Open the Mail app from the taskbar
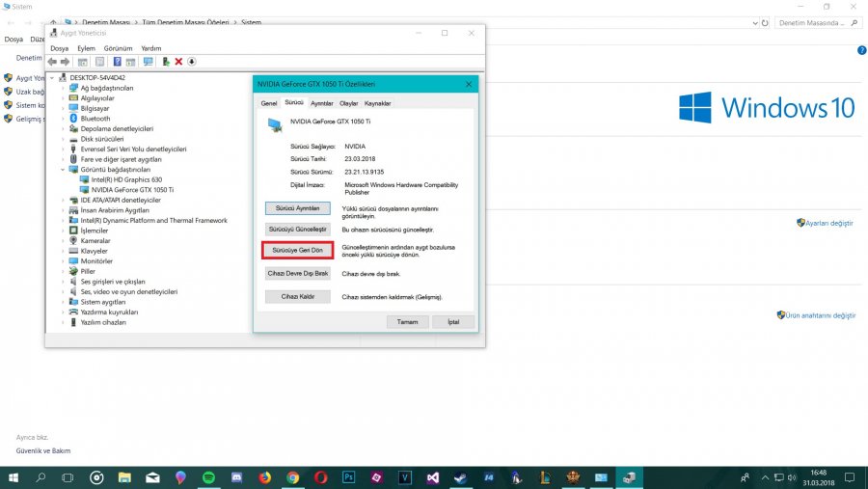This screenshot has height=489, width=868. [152, 477]
